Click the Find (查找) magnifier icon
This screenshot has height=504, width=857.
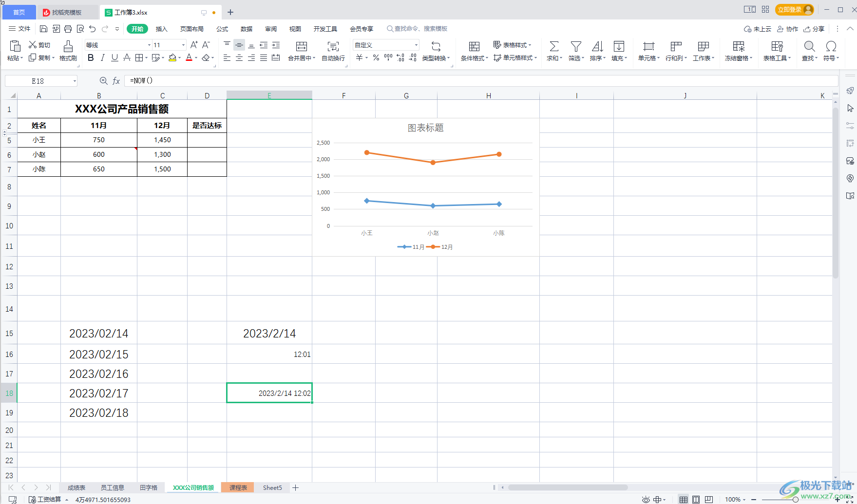pyautogui.click(x=809, y=47)
